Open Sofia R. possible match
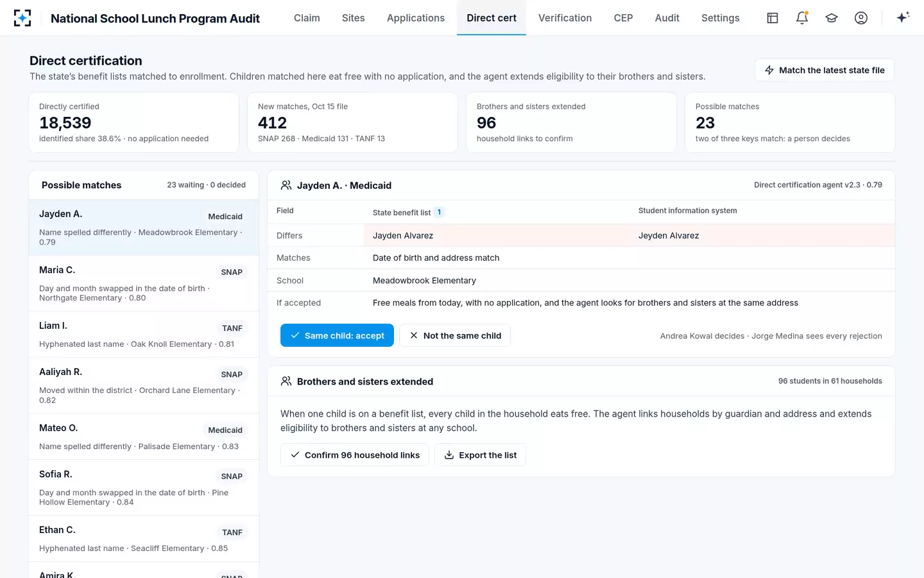Image resolution: width=924 pixels, height=578 pixels. (144, 487)
